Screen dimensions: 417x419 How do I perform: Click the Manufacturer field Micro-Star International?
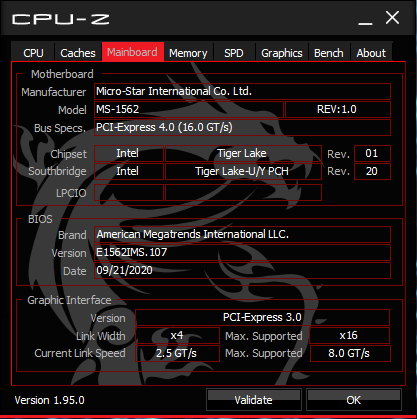coord(242,91)
